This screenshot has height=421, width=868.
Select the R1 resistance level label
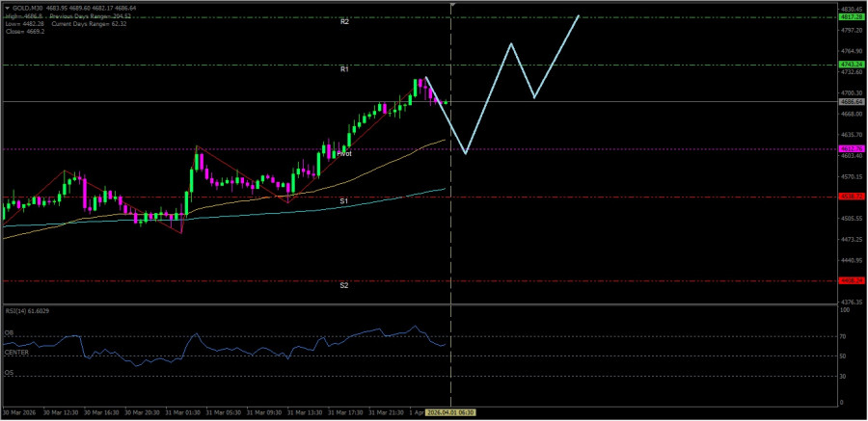(x=344, y=69)
